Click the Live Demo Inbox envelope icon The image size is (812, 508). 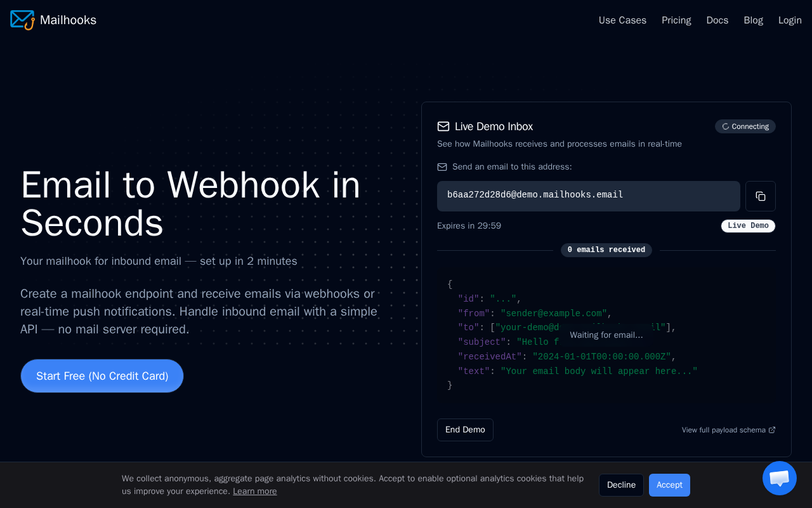pyautogui.click(x=443, y=126)
